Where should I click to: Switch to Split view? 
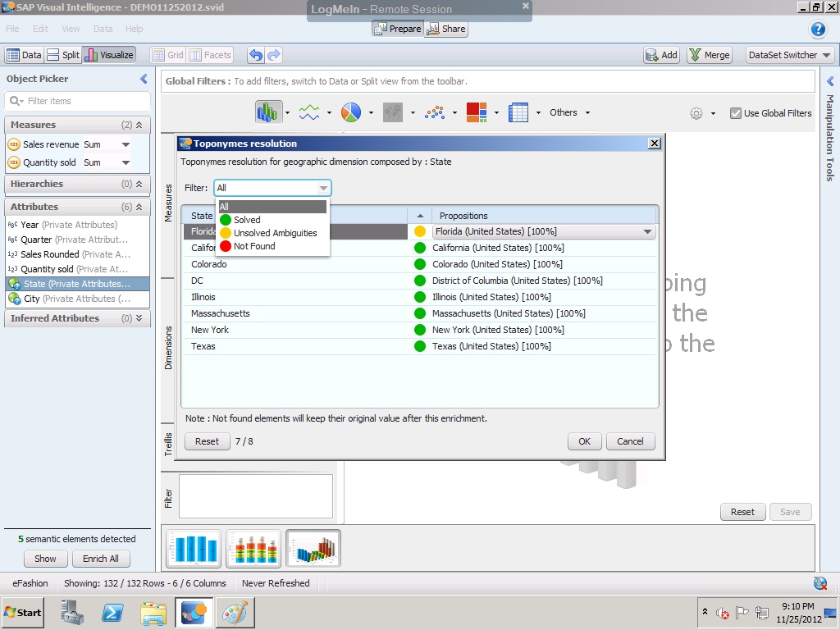click(63, 55)
